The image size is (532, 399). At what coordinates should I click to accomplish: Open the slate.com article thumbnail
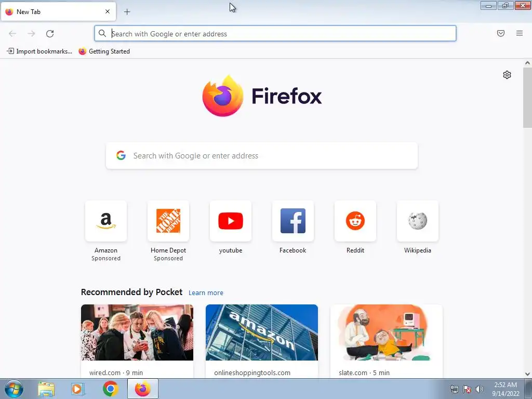(x=387, y=332)
